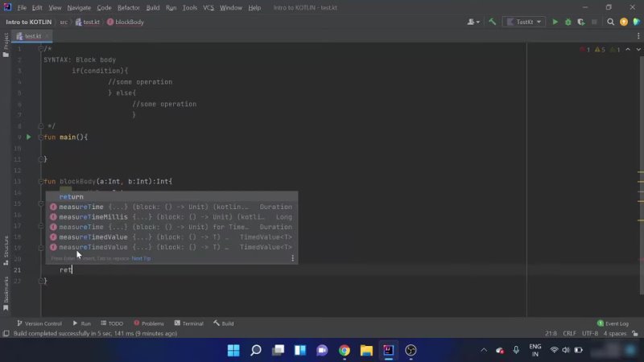Open the user account dropdown in toolbar
Image resolution: width=644 pixels, height=362 pixels.
[473, 23]
